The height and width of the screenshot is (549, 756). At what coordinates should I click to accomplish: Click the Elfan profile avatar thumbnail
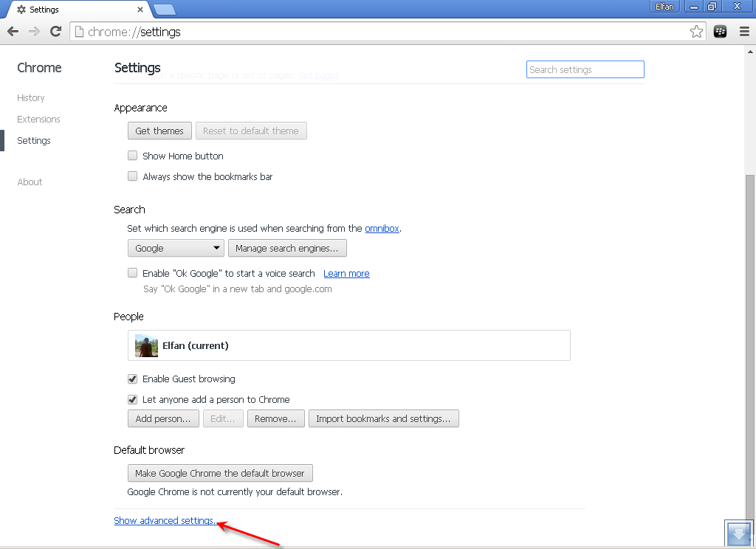point(147,345)
